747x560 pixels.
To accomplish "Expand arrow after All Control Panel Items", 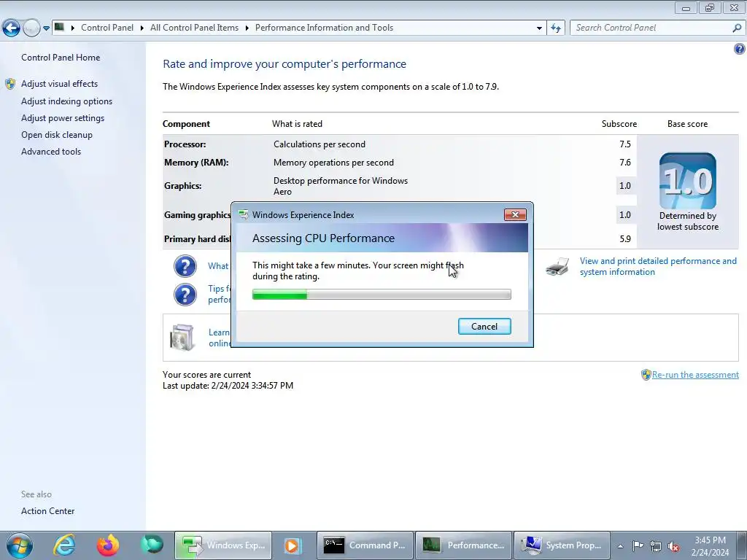I will click(247, 28).
